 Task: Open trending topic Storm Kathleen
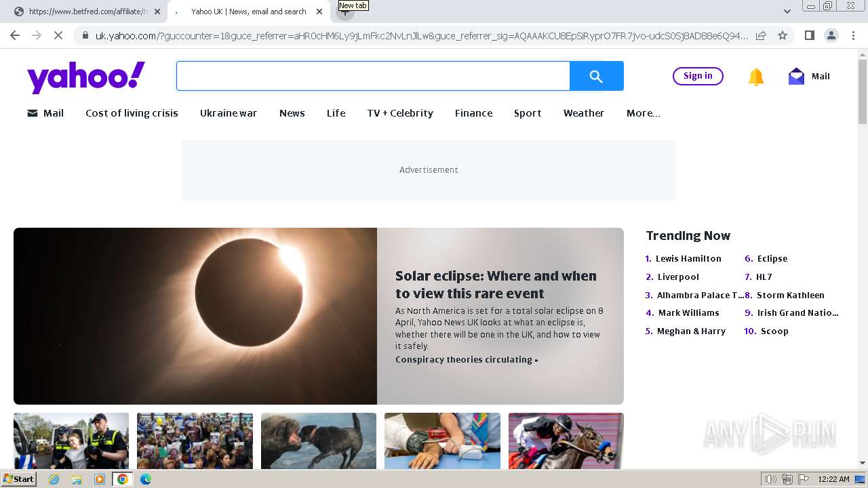[791, 295]
